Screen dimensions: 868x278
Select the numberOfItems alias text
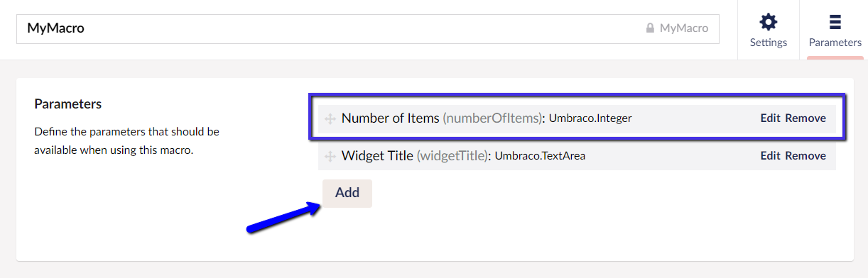tap(493, 118)
